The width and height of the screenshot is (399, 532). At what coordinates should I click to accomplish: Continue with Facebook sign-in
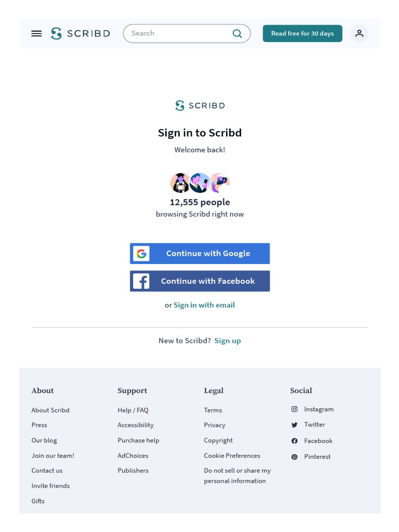coord(200,281)
